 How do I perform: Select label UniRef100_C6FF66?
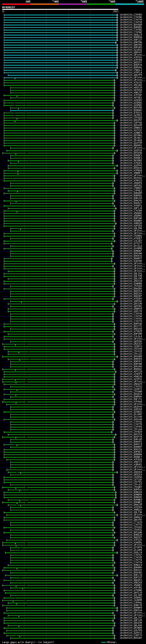tap(131, 123)
